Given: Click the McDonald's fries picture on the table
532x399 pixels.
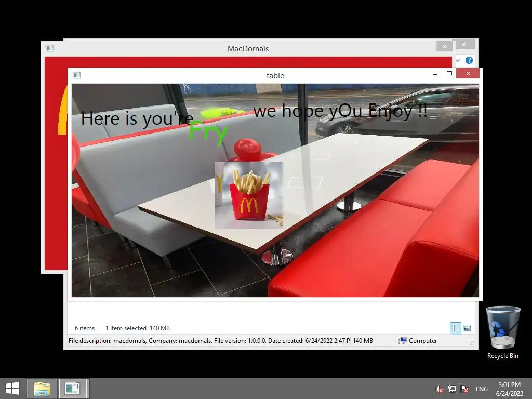Looking at the screenshot, I should click(249, 195).
